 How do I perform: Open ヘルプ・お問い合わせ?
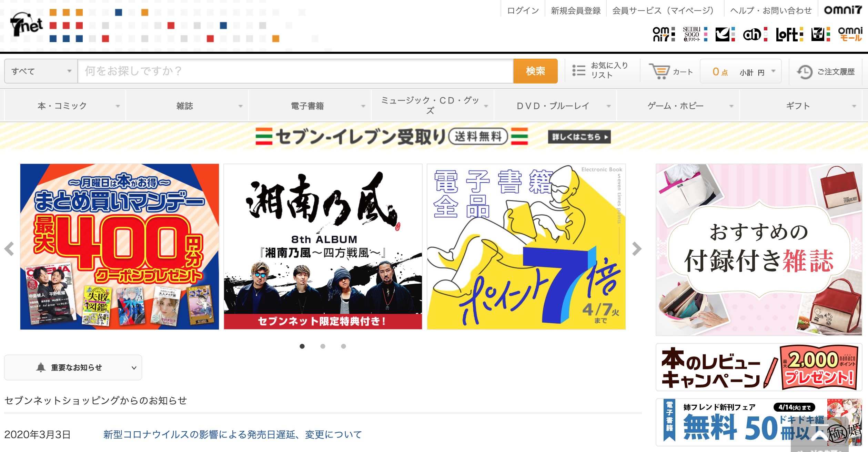771,10
